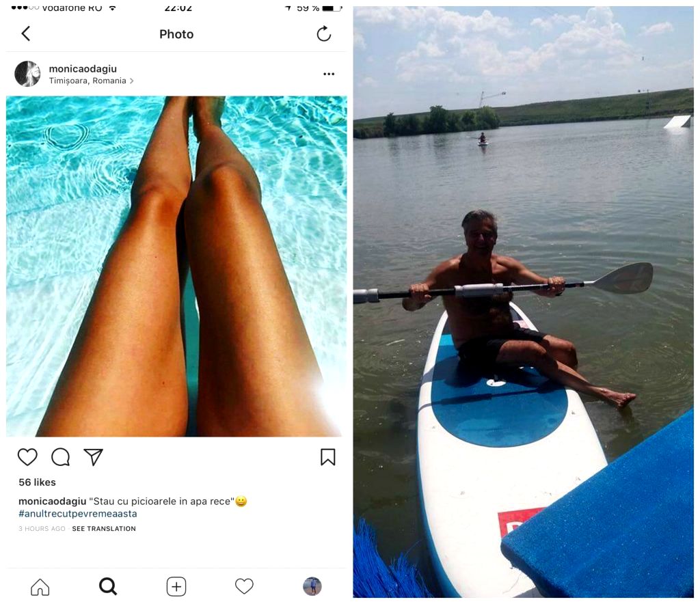Open the three-dot post options menu
Screen dimensions: 700x604
329,74
